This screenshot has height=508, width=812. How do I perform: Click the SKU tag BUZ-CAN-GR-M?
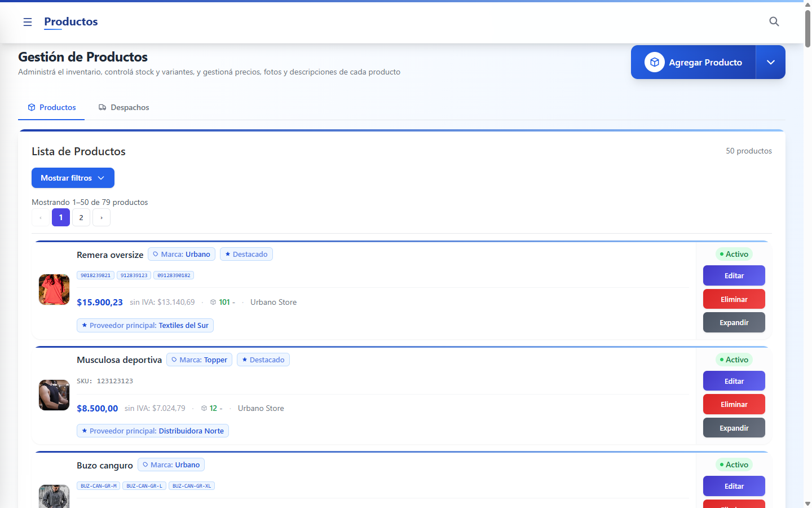pyautogui.click(x=99, y=486)
